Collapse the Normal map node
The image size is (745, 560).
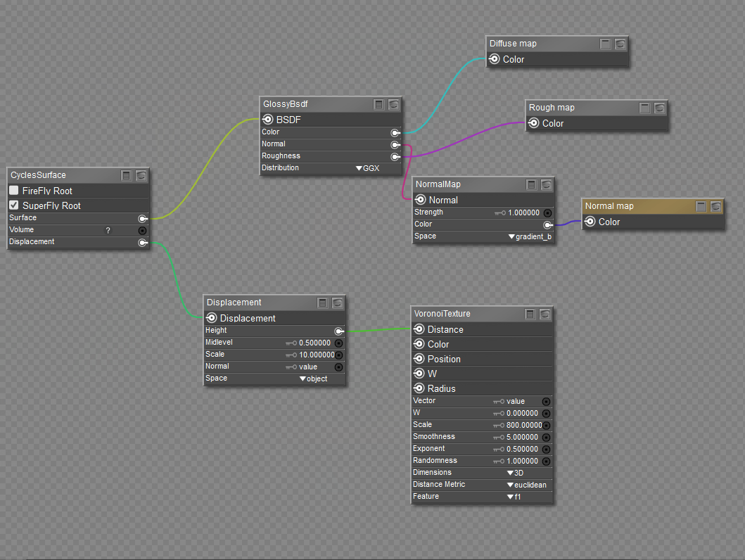coord(701,207)
